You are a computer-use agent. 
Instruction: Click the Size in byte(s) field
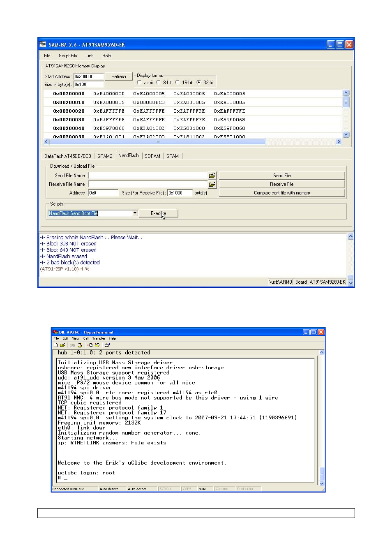(x=89, y=84)
